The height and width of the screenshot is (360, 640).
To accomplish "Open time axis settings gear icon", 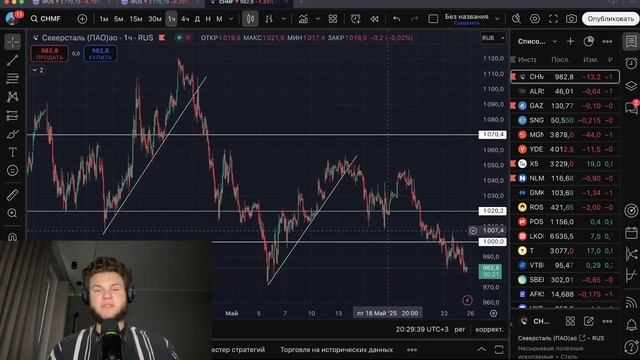I will (493, 313).
